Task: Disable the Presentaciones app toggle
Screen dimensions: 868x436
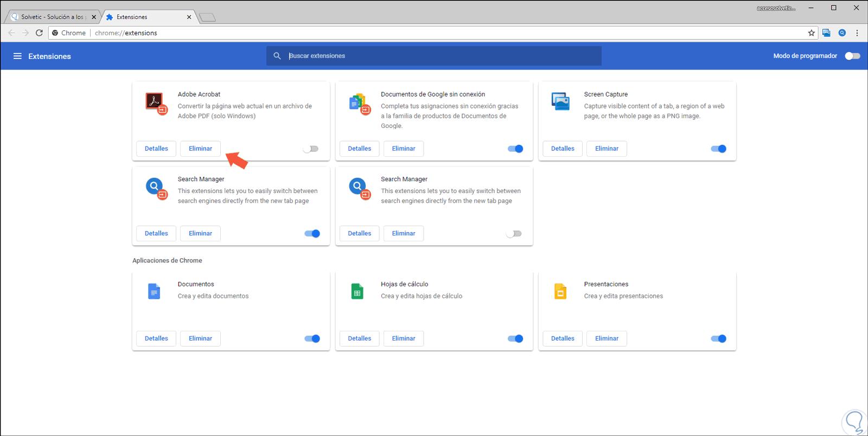Action: click(718, 338)
